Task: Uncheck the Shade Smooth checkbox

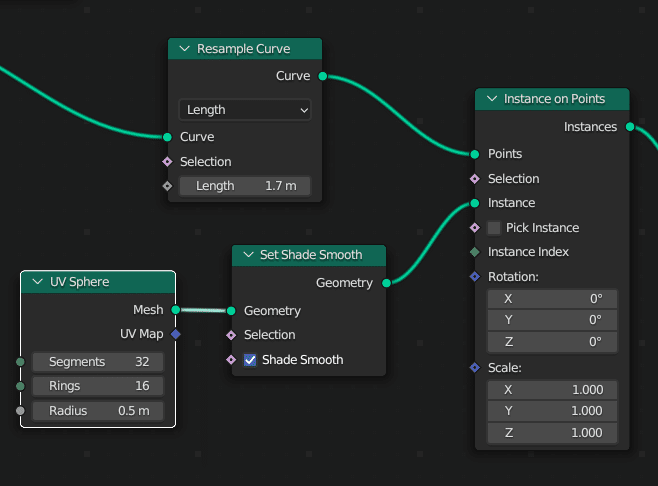Action: [250, 360]
